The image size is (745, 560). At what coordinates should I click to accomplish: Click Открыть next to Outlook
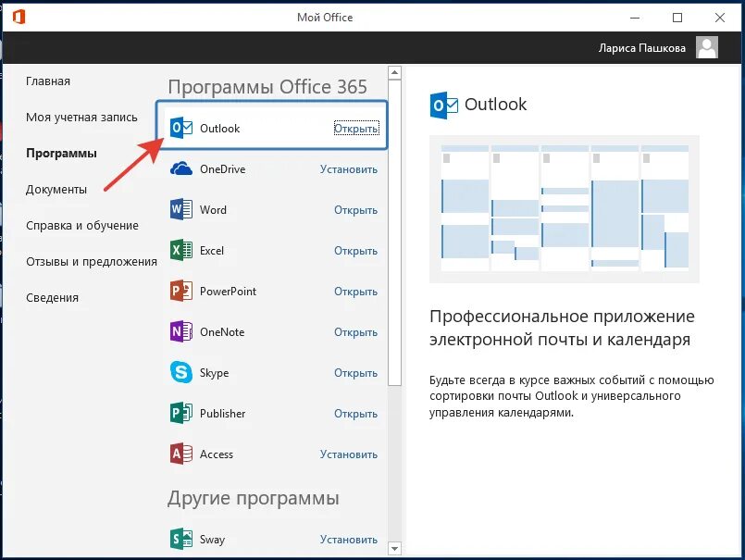(x=356, y=129)
